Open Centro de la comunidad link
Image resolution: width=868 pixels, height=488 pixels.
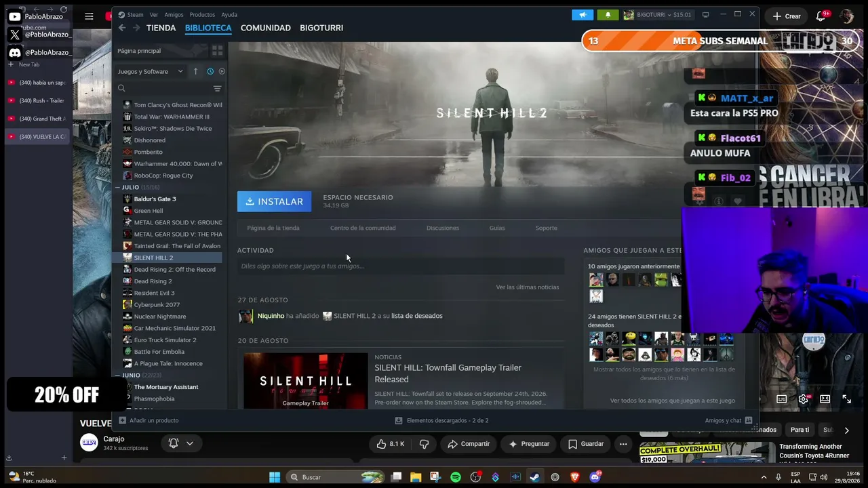[363, 228]
